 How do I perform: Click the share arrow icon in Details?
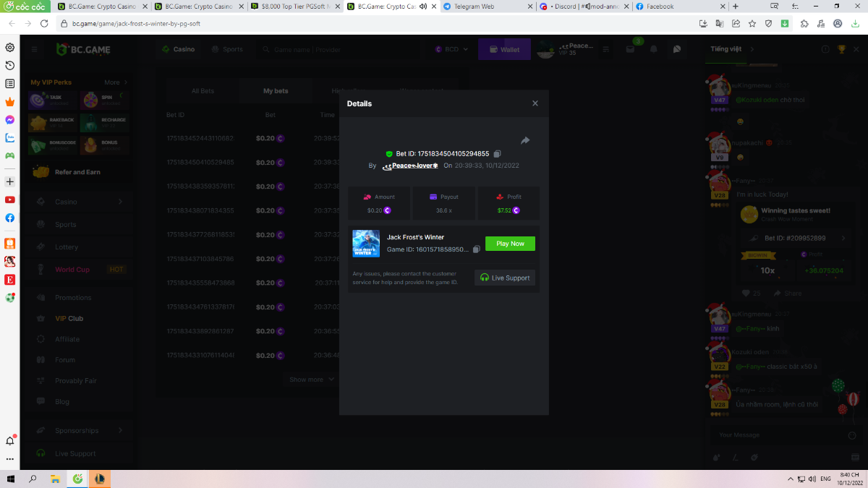pyautogui.click(x=525, y=140)
